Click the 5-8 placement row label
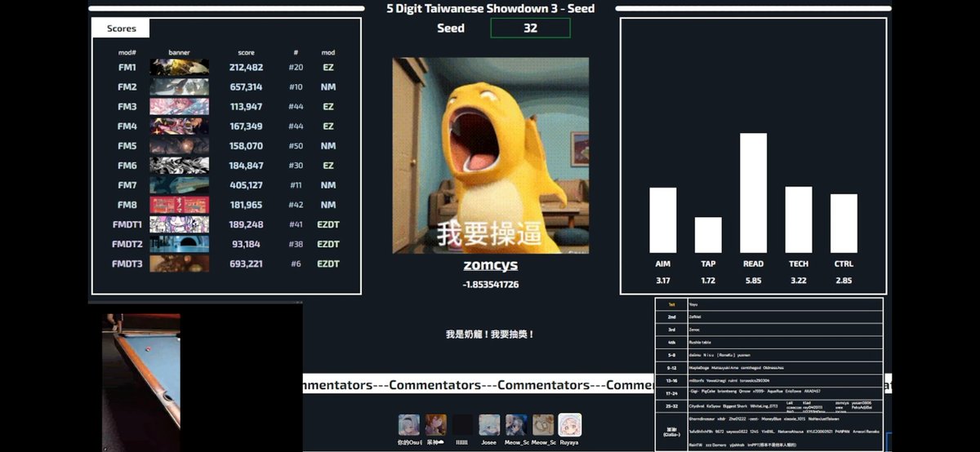The image size is (980, 452). point(671,355)
